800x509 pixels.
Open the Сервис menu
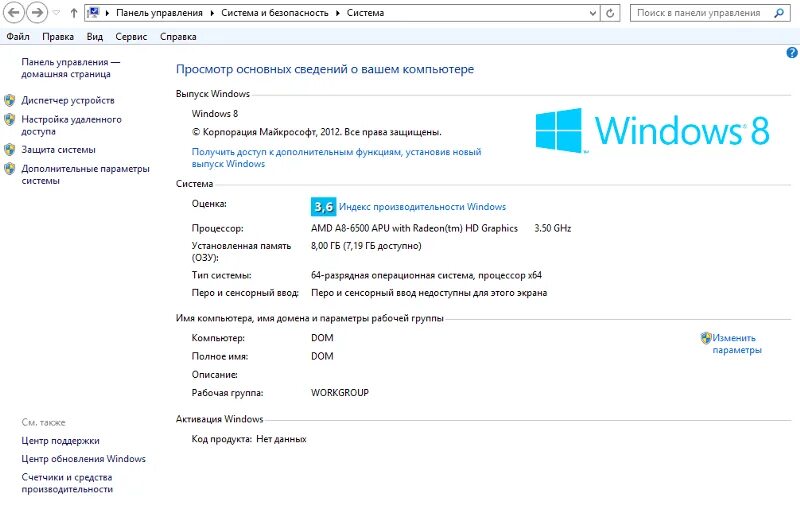(131, 37)
